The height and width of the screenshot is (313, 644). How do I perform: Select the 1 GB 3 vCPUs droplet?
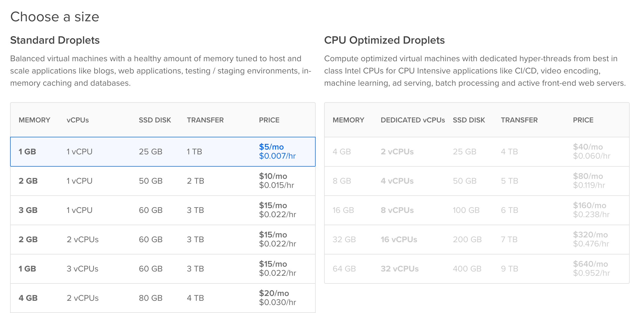pyautogui.click(x=163, y=269)
